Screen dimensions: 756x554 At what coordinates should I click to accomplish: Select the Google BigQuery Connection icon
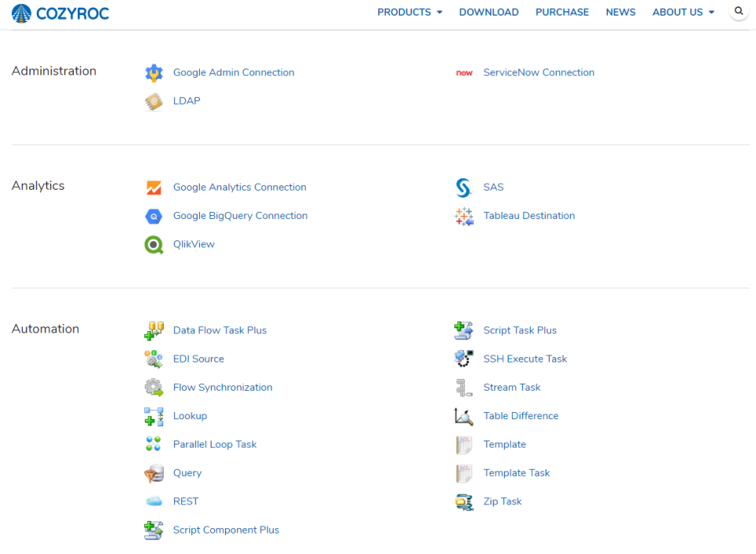coord(154,215)
